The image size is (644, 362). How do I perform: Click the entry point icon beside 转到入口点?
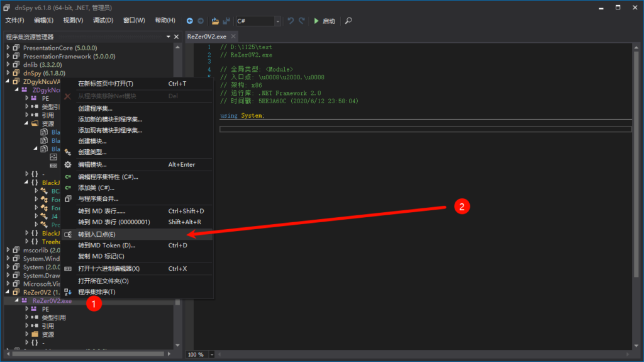pos(68,234)
